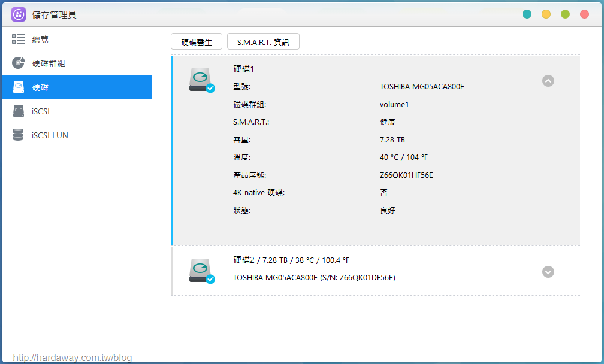Viewport: 604px width, 364px height.
Task: Open the 硬碟醫生 disk doctor tool
Action: tap(197, 41)
